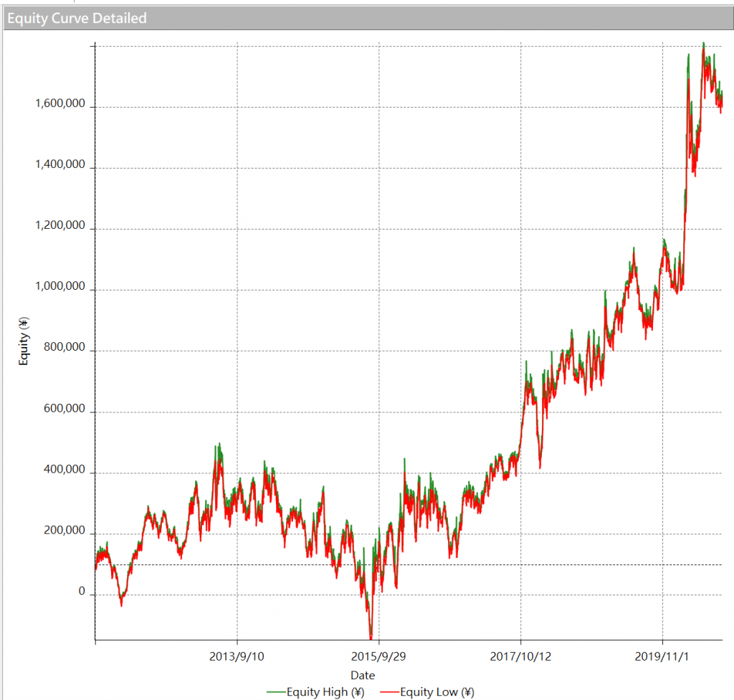
Task: Select the Equity Low (¥) legend label
Action: point(437,692)
